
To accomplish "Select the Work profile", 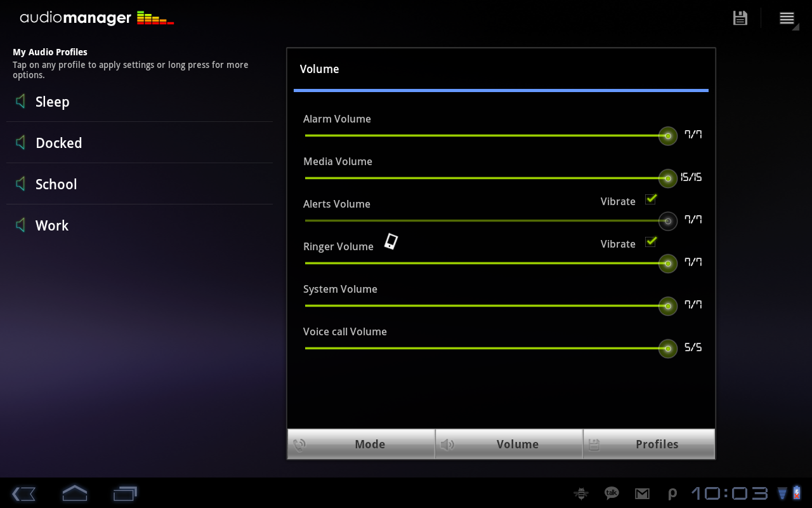I will [51, 225].
